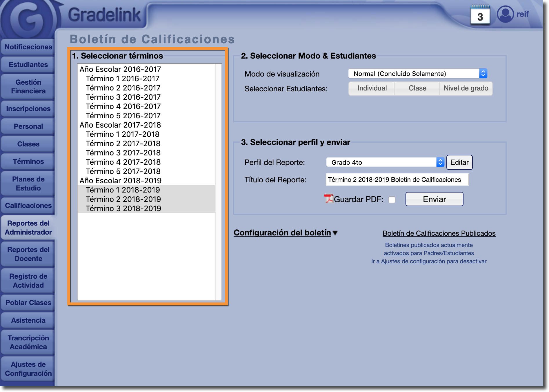The image size is (549, 392).
Task: Select Término 2 2018-2019 in list
Action: tap(123, 199)
